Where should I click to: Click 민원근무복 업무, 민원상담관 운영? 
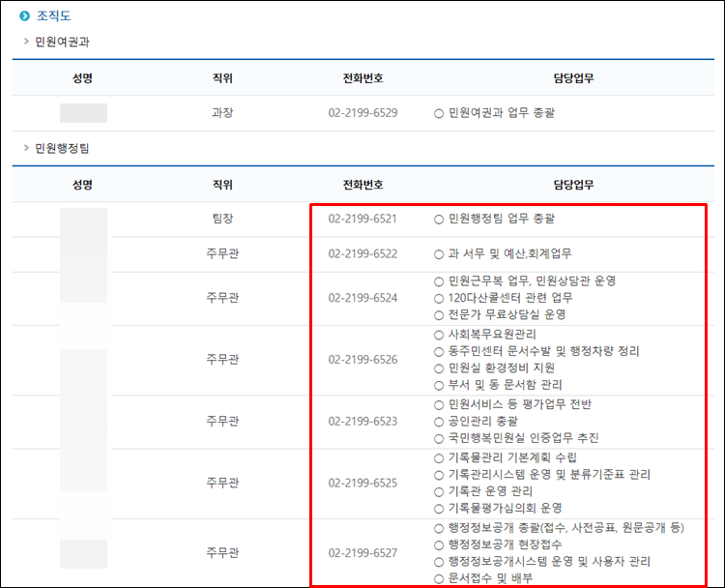533,281
